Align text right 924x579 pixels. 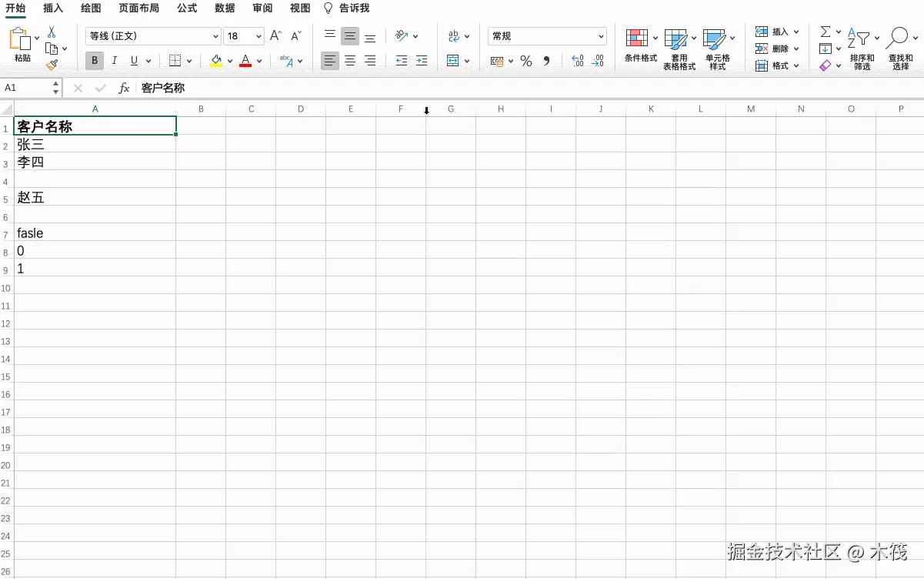tap(370, 61)
